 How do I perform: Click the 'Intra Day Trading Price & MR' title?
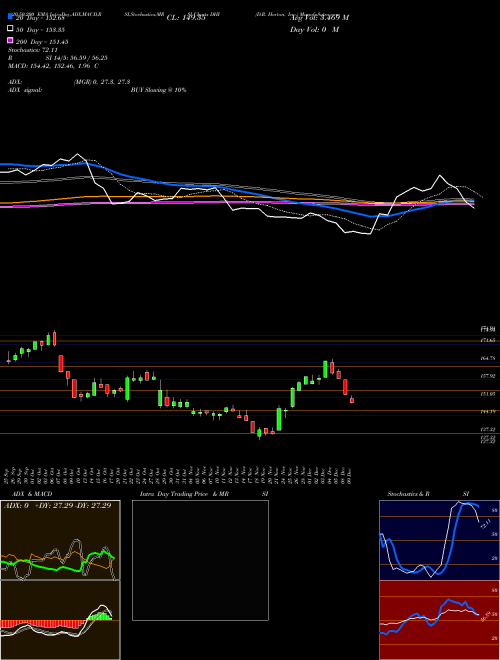tap(184, 494)
